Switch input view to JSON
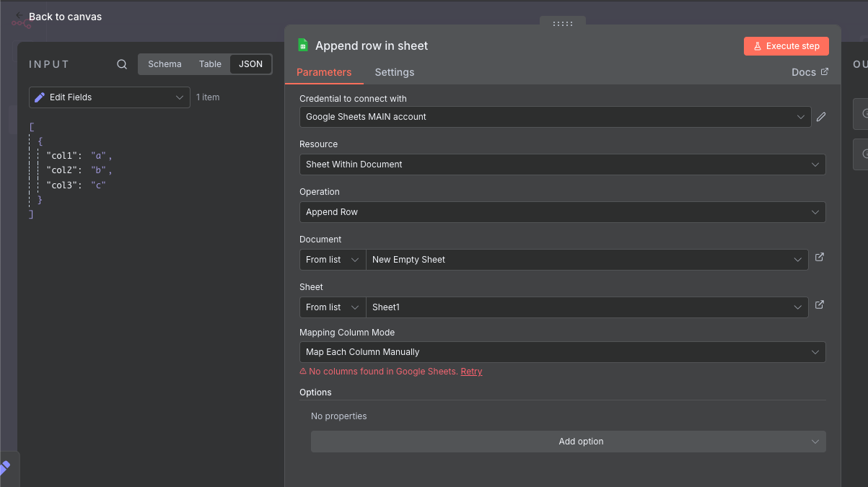Screen dimensions: 868x487 coord(250,64)
